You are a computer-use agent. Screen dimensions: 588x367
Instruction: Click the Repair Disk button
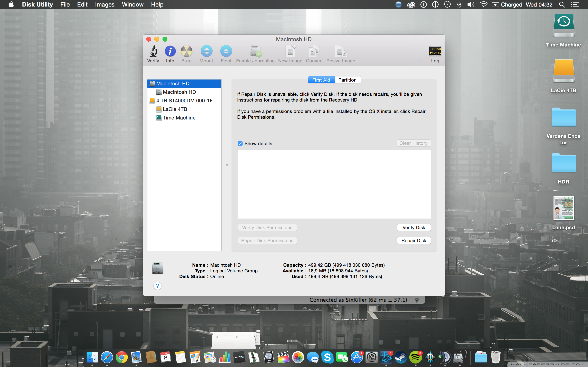pos(414,241)
